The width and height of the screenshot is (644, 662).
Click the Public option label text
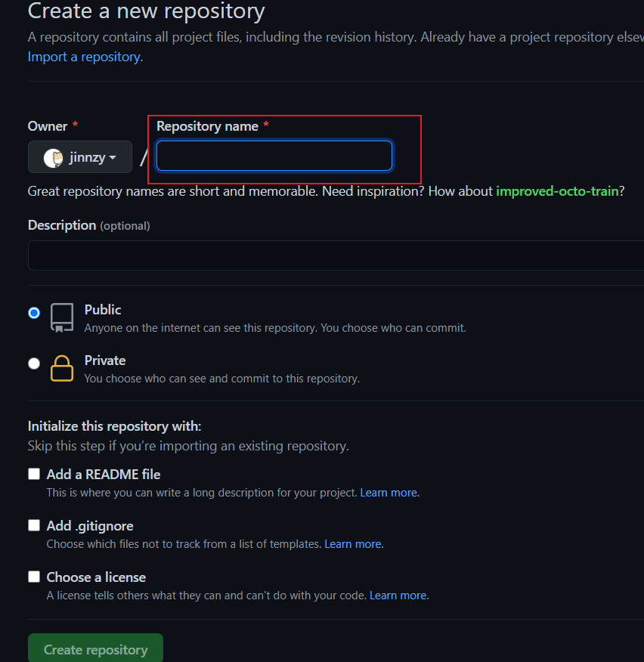(x=103, y=310)
